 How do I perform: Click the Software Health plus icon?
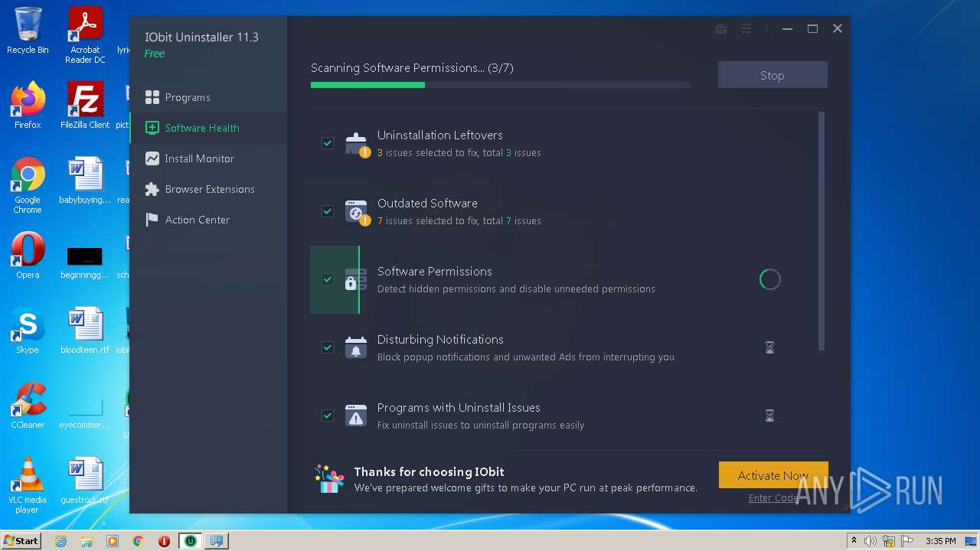(152, 128)
